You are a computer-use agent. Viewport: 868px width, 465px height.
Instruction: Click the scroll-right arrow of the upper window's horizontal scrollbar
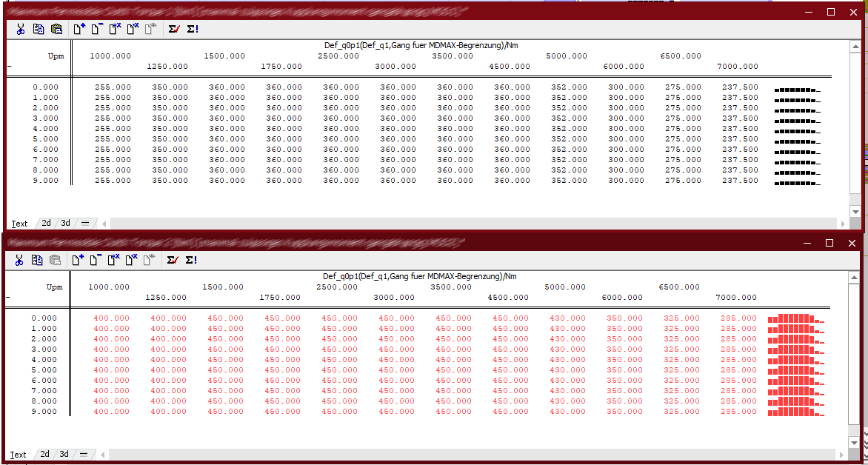(843, 223)
